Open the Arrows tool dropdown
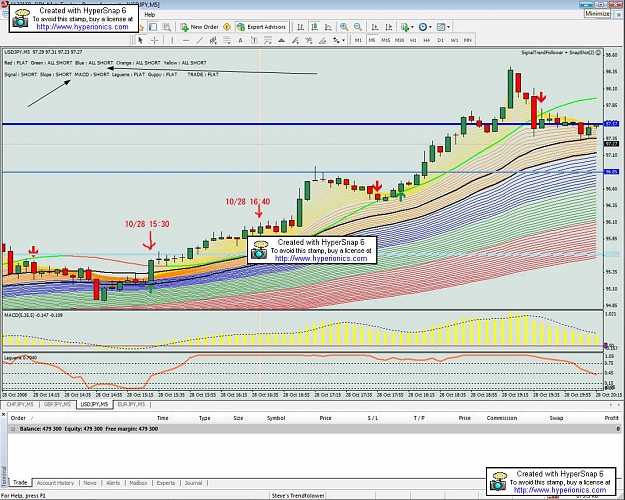The height and width of the screenshot is (500, 625). point(343,40)
